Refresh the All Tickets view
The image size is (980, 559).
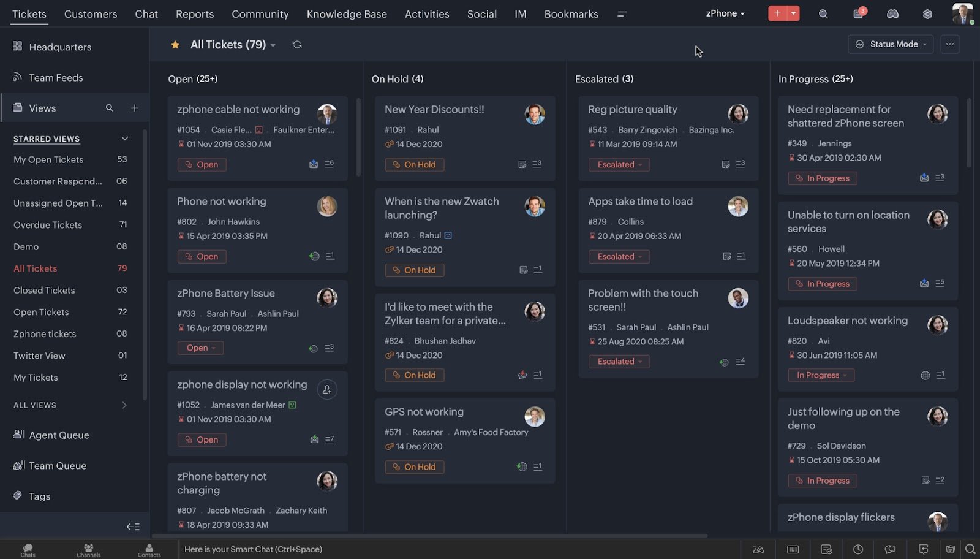(x=297, y=44)
